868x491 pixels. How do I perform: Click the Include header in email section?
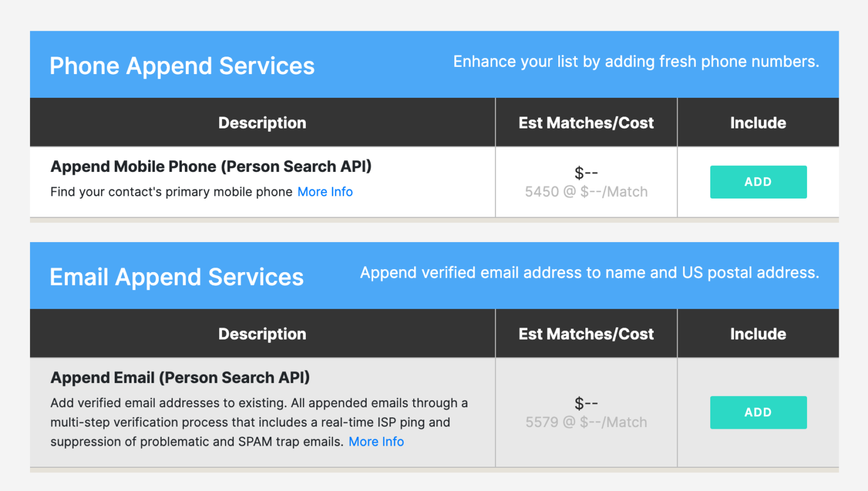(x=758, y=333)
